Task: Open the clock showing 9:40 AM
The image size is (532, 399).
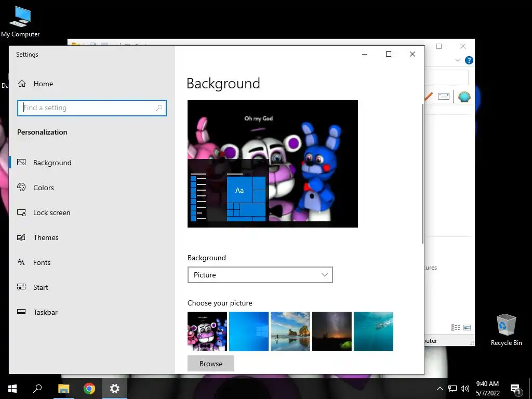Action: (487, 389)
